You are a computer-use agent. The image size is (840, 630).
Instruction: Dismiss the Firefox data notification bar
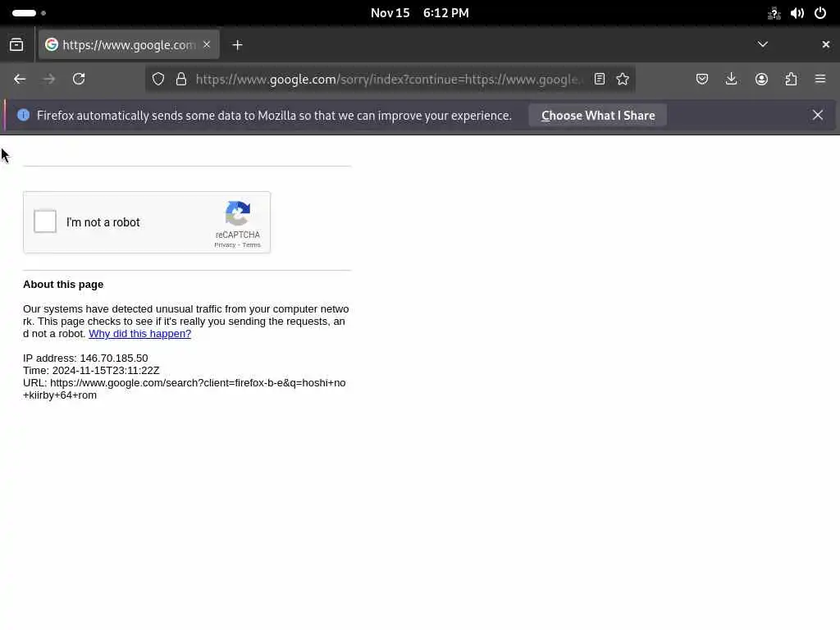click(x=818, y=115)
